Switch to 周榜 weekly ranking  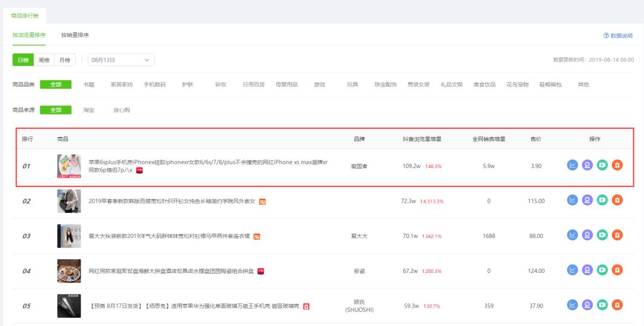[x=44, y=60]
